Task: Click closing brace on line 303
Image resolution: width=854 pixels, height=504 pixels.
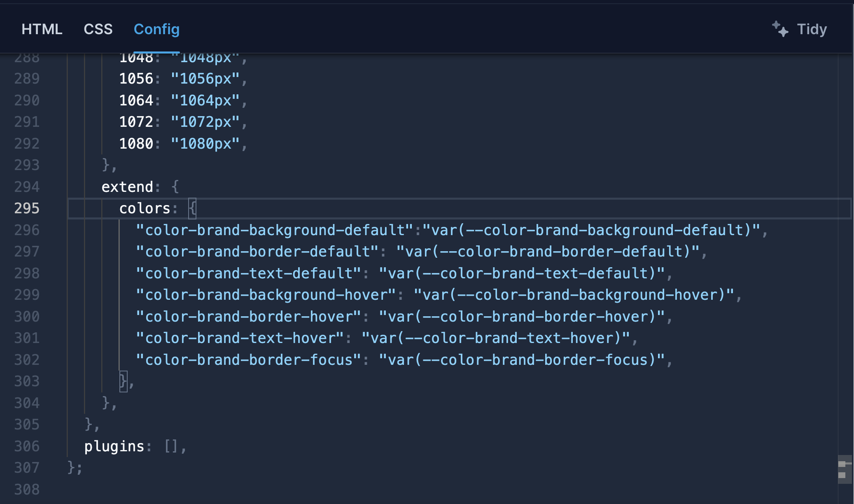Action: coord(123,381)
